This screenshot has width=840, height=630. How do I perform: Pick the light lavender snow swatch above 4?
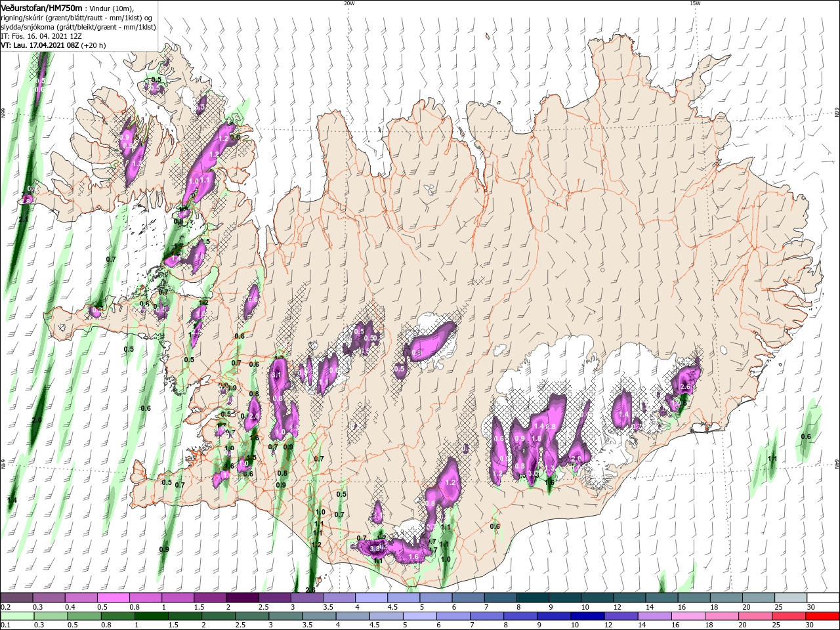pyautogui.click(x=371, y=598)
